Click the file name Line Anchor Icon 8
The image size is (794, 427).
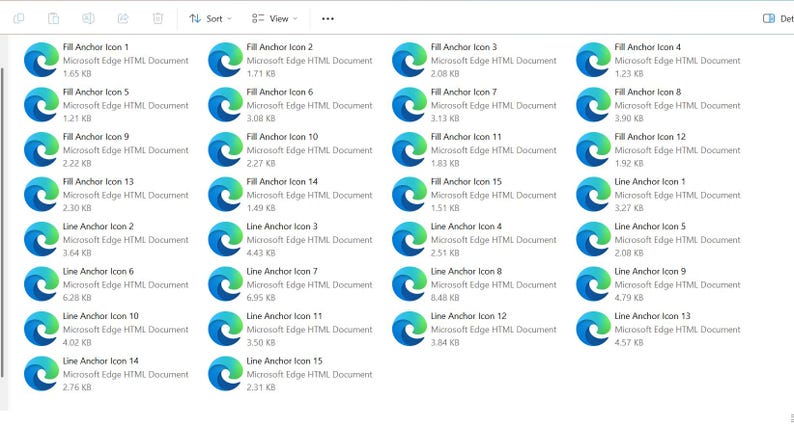point(466,271)
